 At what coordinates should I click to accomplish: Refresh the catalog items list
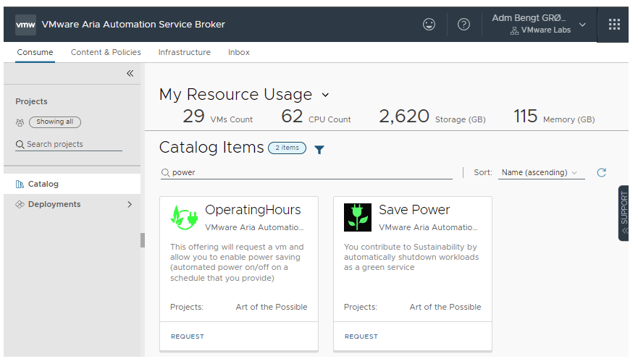click(602, 173)
